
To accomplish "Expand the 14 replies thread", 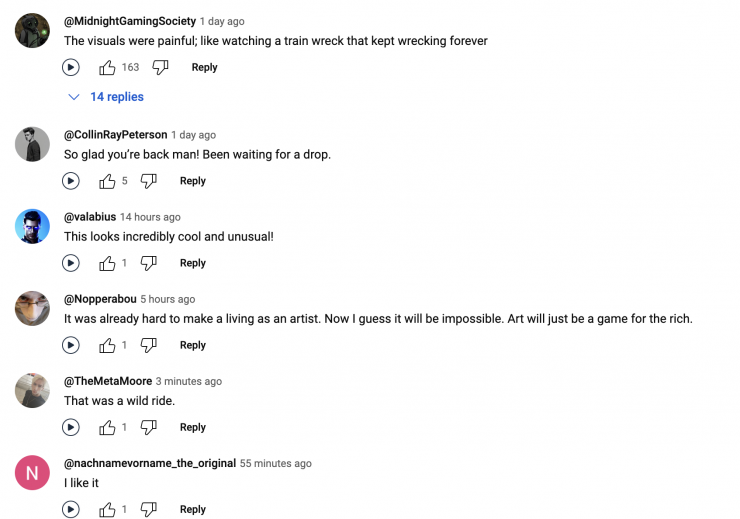I will [x=106, y=97].
